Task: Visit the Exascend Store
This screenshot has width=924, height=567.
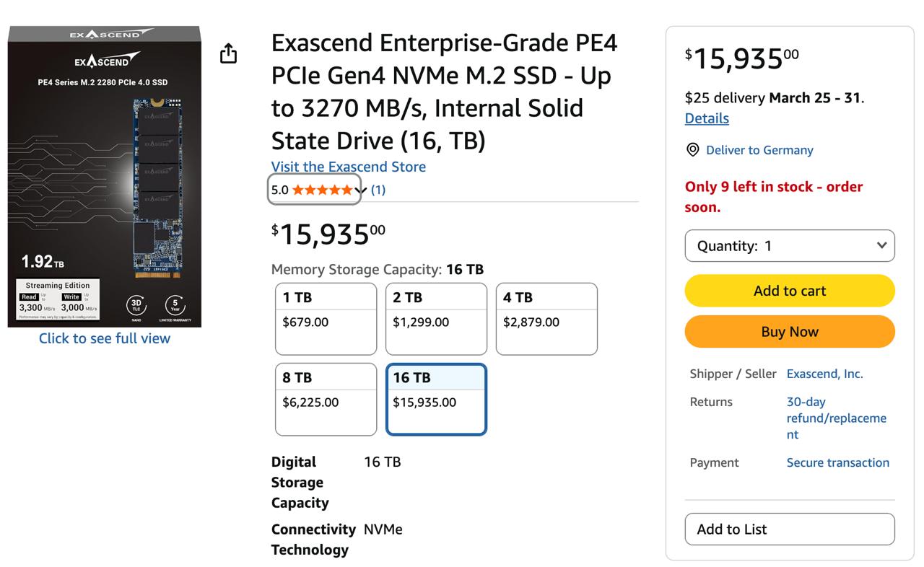Action: tap(349, 167)
